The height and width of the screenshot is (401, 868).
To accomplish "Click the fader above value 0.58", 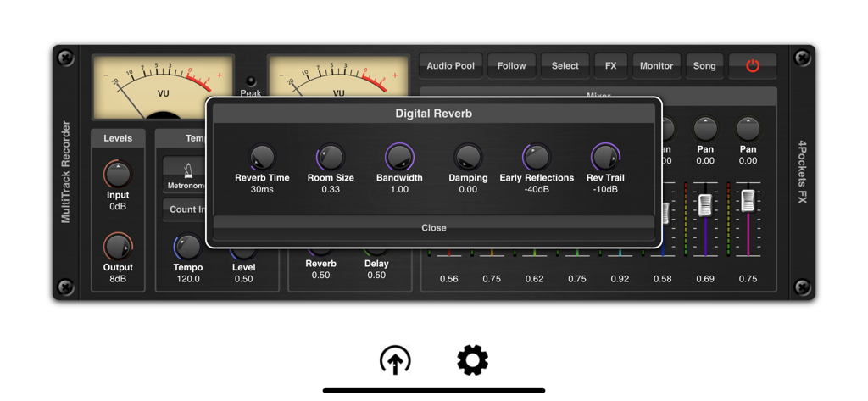I will pos(665,214).
